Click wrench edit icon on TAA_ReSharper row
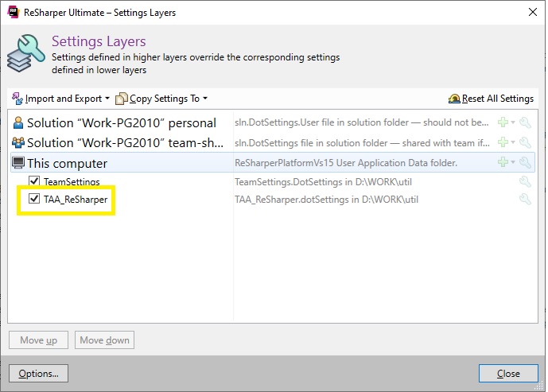 525,199
